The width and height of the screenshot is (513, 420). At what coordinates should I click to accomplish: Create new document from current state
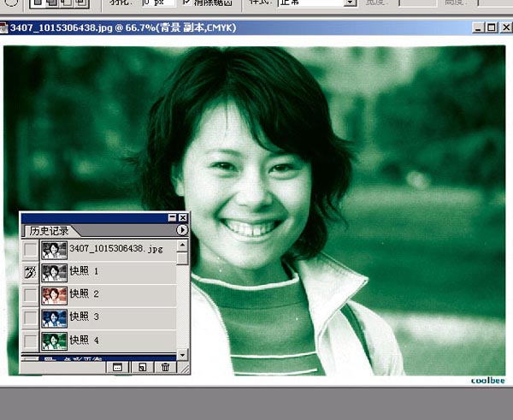117,367
